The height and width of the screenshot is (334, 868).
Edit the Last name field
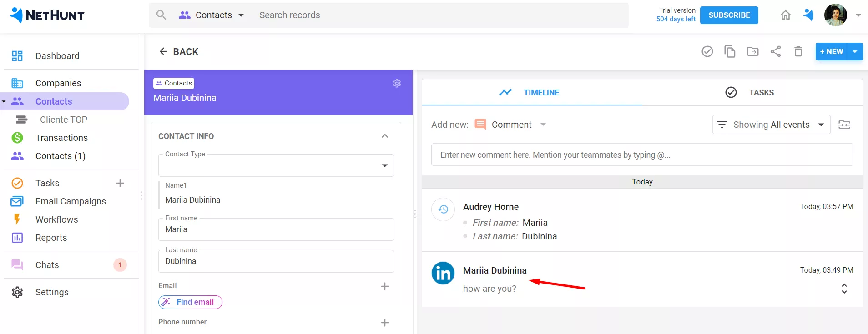[276, 261]
